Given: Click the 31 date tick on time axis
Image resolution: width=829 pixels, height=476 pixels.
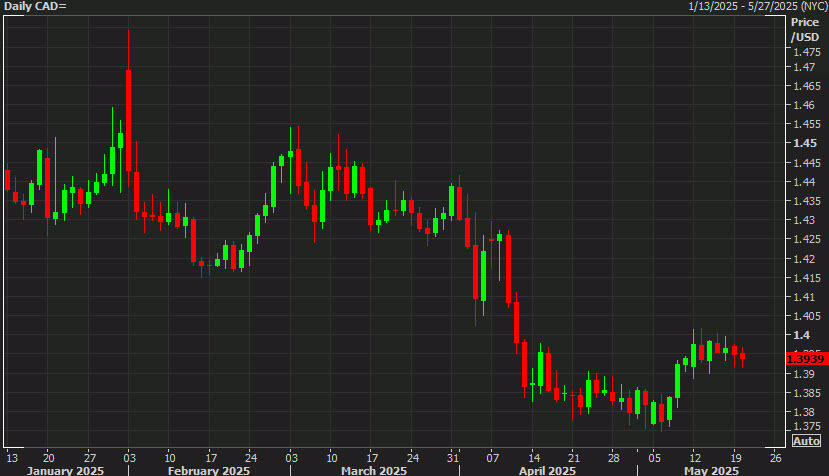Looking at the screenshot, I should pyautogui.click(x=453, y=458).
